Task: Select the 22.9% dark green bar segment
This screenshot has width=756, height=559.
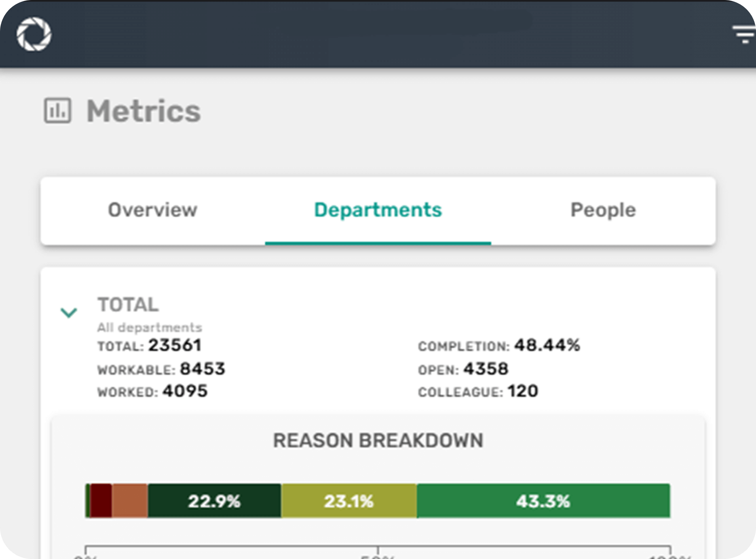Action: (214, 501)
